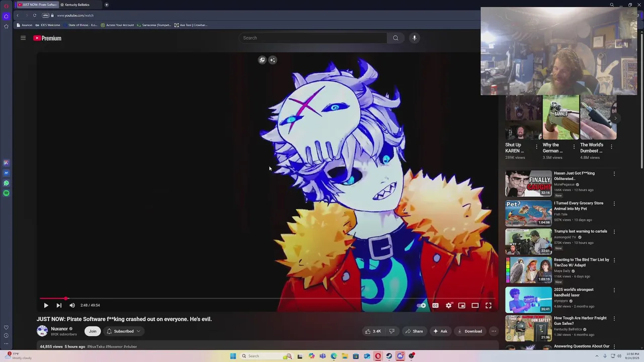644x362 pixels.
Task: Go to YouTube Premium home logo
Action: click(x=47, y=38)
